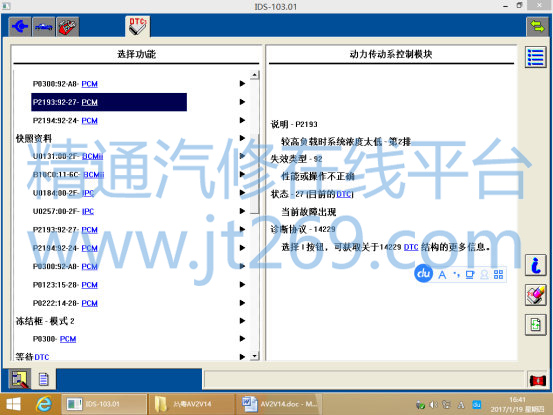The height and width of the screenshot is (415, 553).
Task: Click the red book icon at bottom right
Action: pos(538,380)
